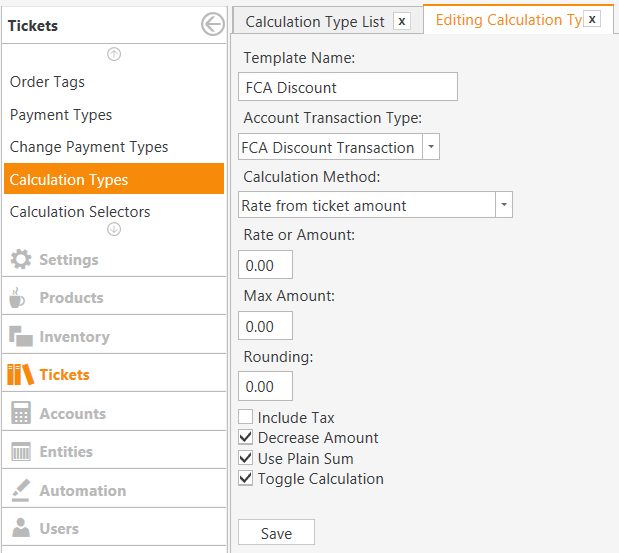Expand the Calculation Method dropdown arrow

coord(504,204)
